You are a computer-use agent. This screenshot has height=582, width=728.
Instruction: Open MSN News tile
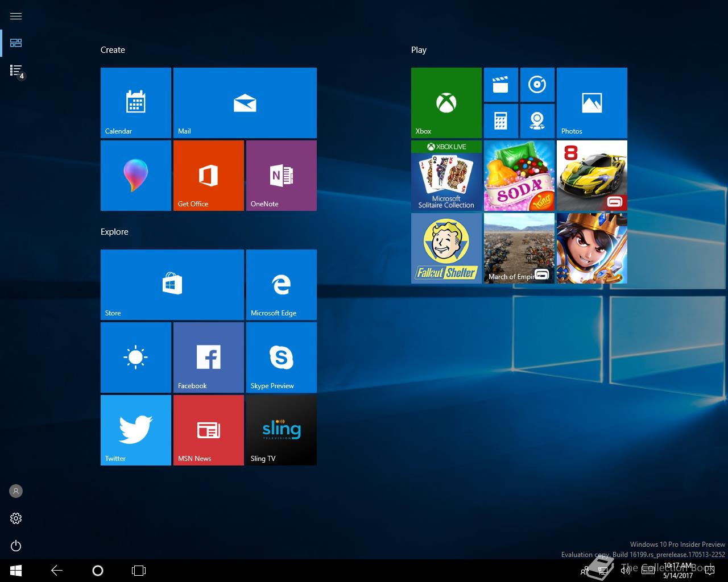click(209, 430)
